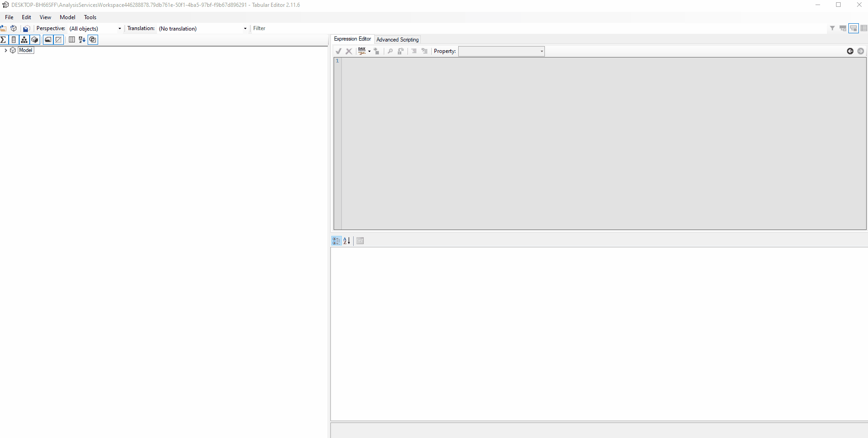Open the File menu
868x438 pixels.
(x=9, y=17)
